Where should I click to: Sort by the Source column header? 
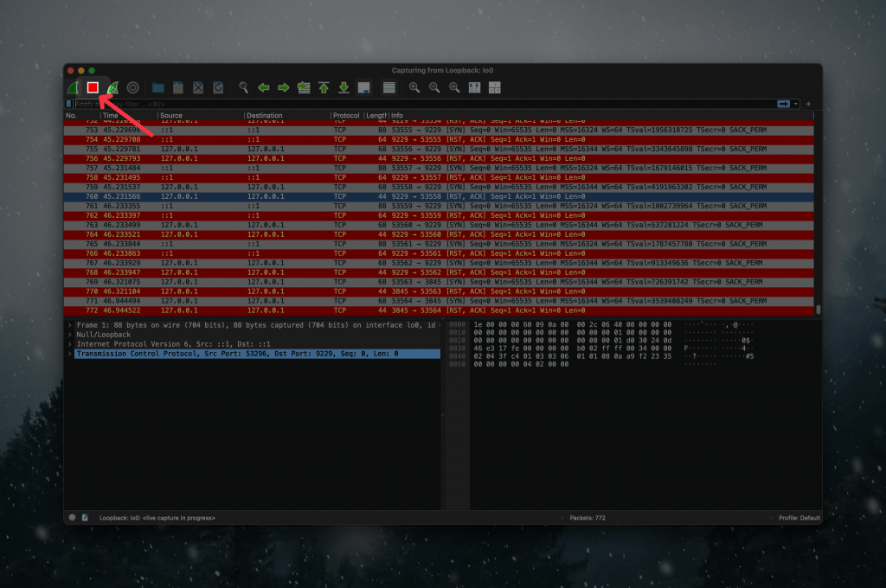tap(201, 115)
